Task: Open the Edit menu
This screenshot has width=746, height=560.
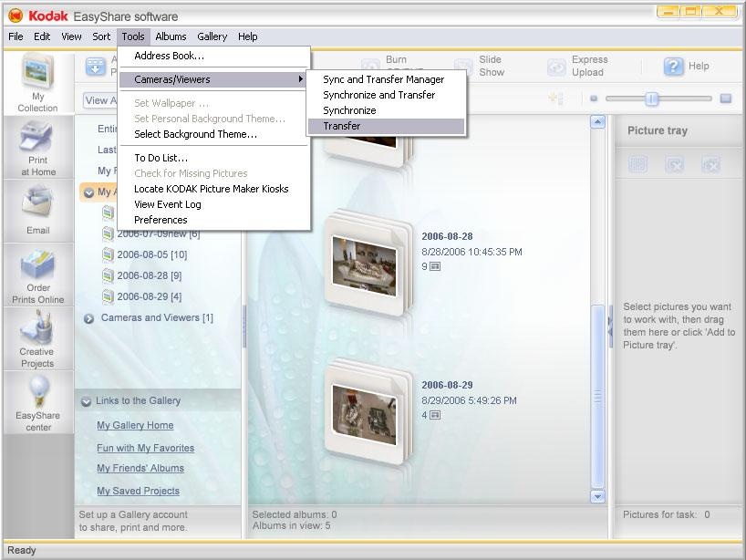Action: [x=42, y=36]
